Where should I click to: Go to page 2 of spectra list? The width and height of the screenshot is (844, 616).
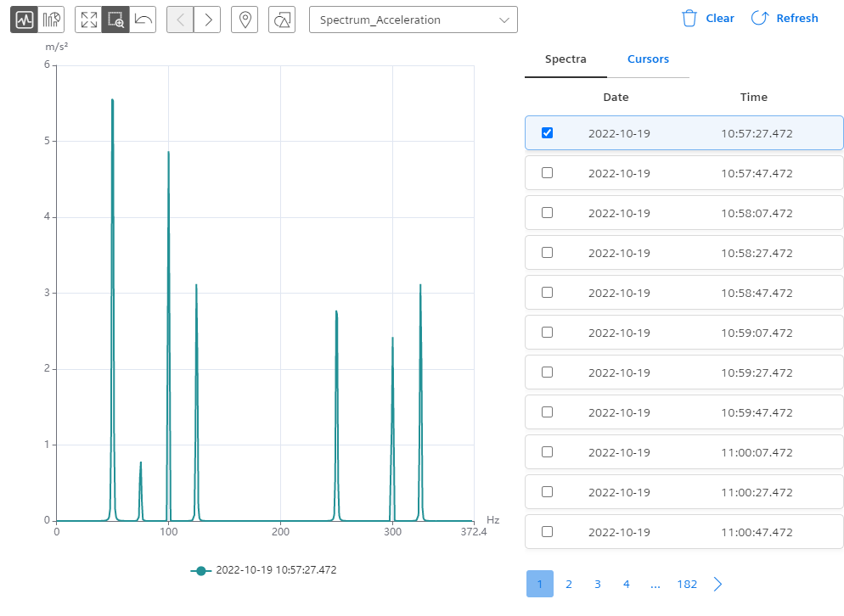(569, 585)
